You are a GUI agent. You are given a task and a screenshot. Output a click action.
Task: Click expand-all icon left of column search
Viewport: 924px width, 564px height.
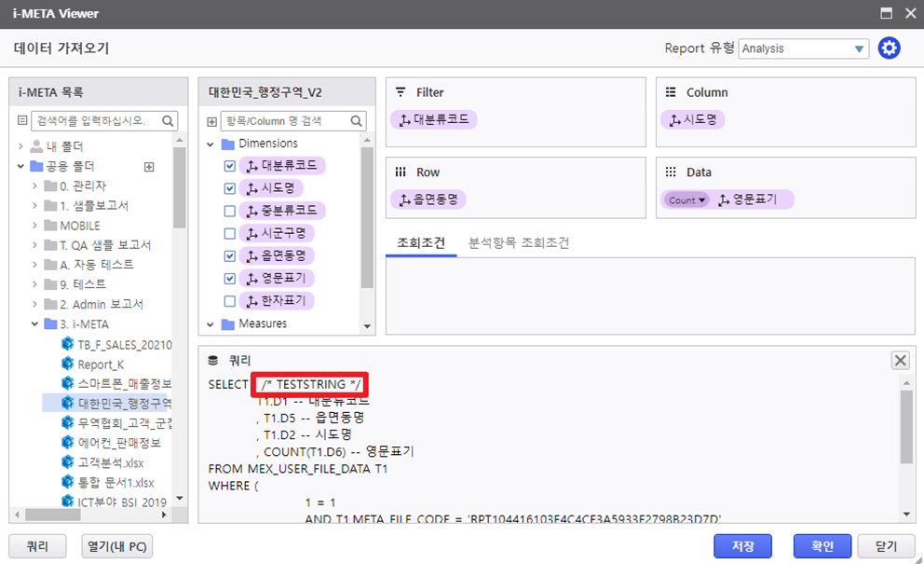[x=212, y=121]
